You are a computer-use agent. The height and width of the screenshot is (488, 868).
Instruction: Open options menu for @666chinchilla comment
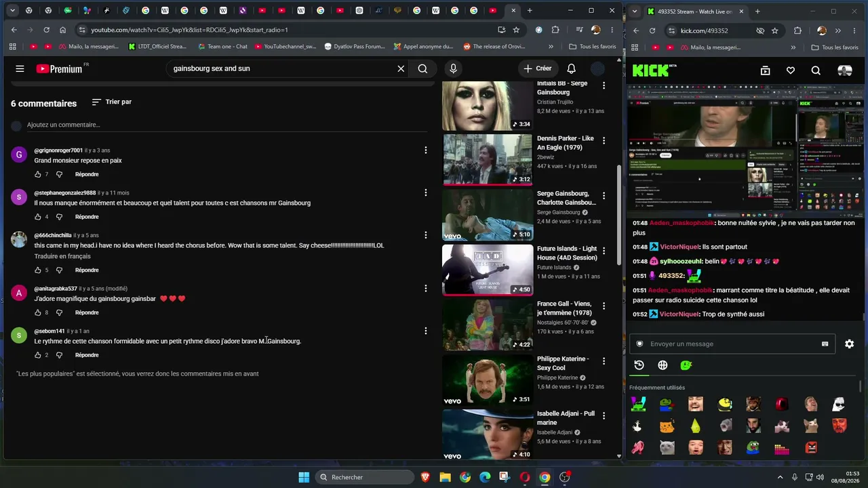click(425, 235)
